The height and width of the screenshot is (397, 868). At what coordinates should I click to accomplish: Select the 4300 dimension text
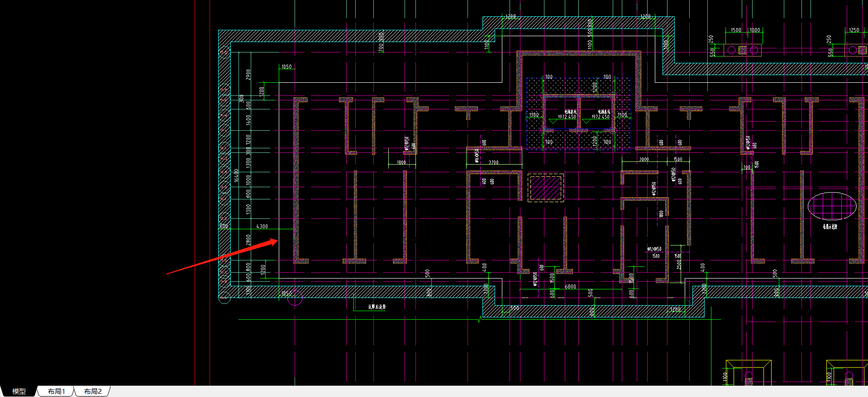tap(262, 226)
